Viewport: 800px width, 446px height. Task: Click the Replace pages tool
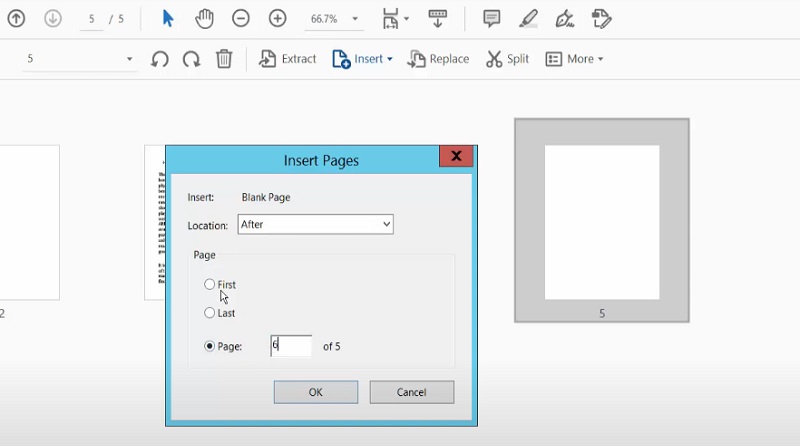pos(438,59)
